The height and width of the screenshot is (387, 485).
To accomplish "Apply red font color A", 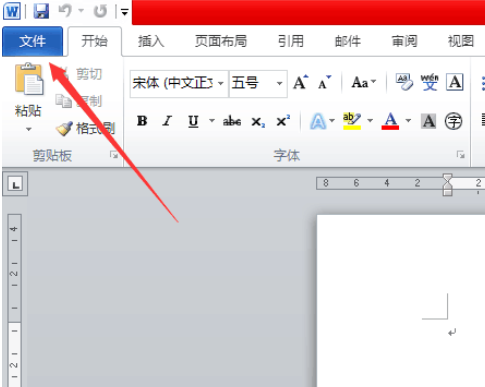I will pos(390,121).
